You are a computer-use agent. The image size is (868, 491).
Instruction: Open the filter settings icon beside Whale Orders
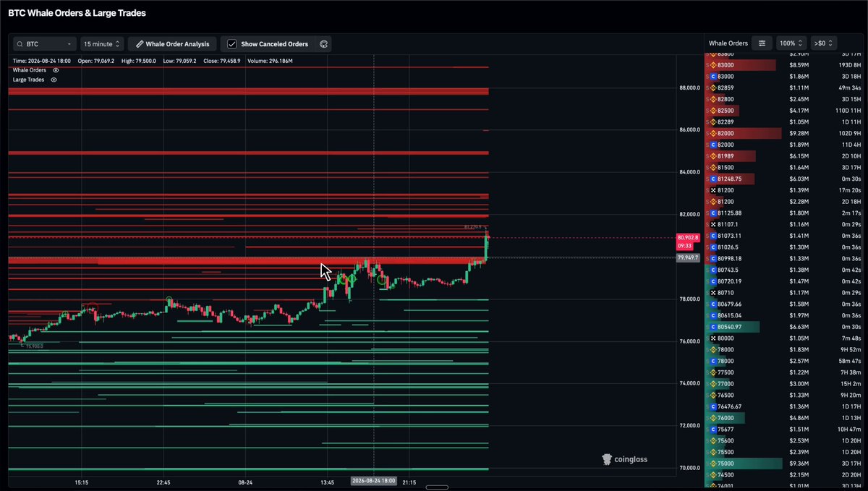[x=762, y=43]
